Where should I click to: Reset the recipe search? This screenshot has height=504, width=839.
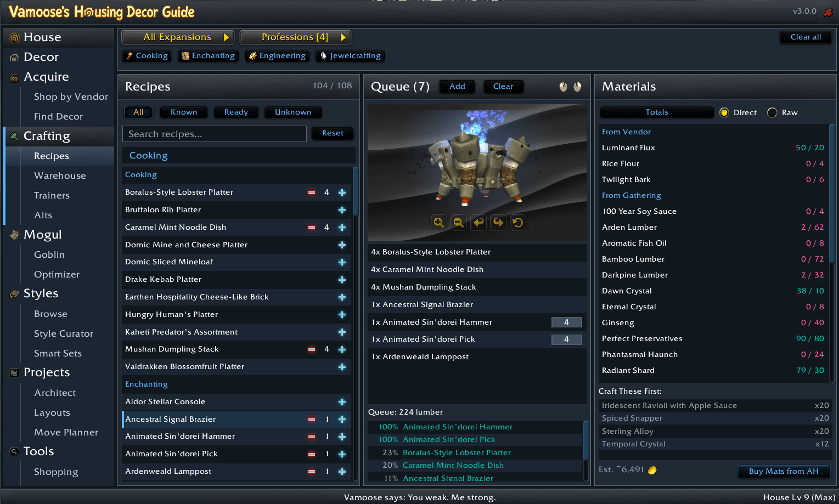tap(333, 133)
